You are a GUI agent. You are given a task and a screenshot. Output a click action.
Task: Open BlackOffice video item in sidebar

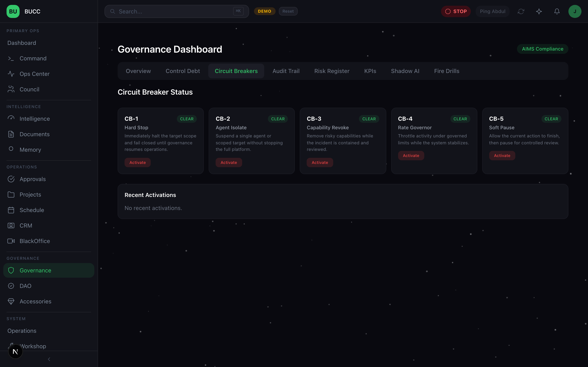pyautogui.click(x=35, y=241)
